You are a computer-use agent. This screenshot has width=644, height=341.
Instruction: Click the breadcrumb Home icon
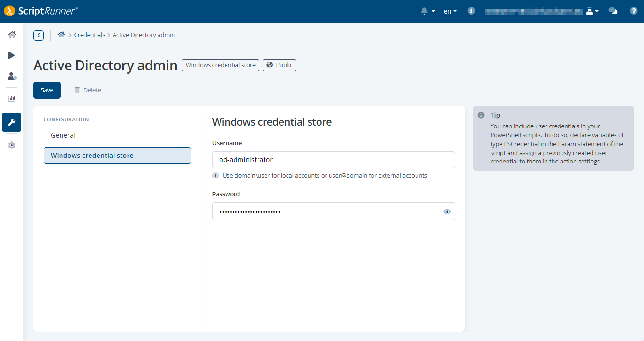pyautogui.click(x=61, y=35)
